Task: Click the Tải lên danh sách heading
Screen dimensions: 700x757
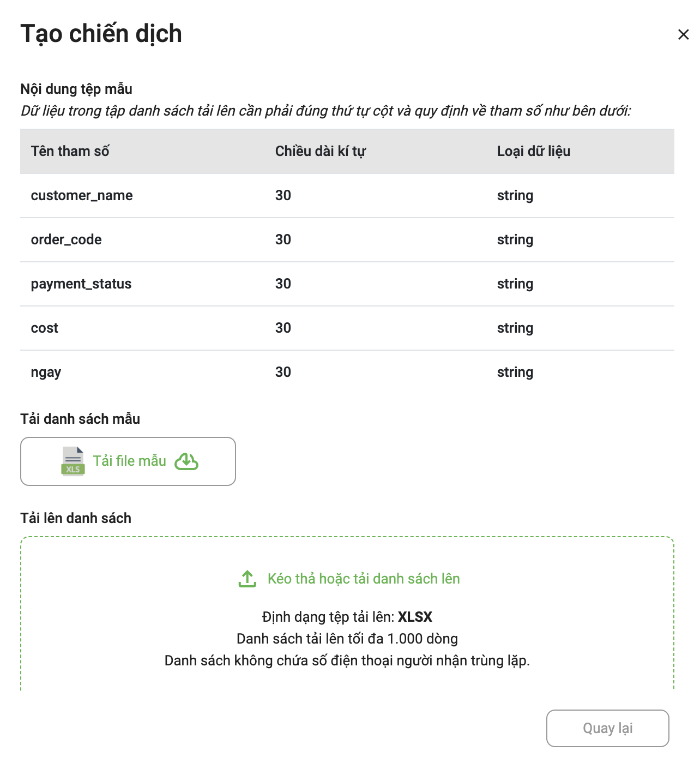Action: tap(76, 518)
